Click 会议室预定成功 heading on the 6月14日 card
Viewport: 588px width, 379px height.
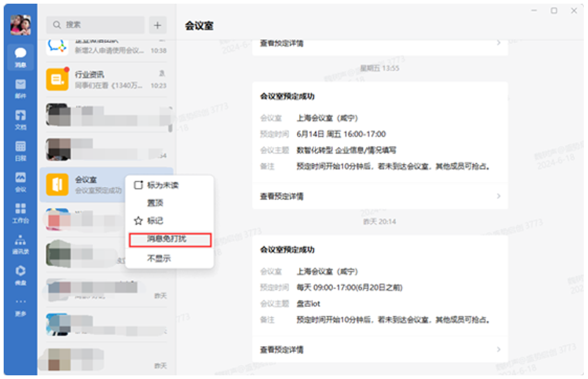(287, 96)
